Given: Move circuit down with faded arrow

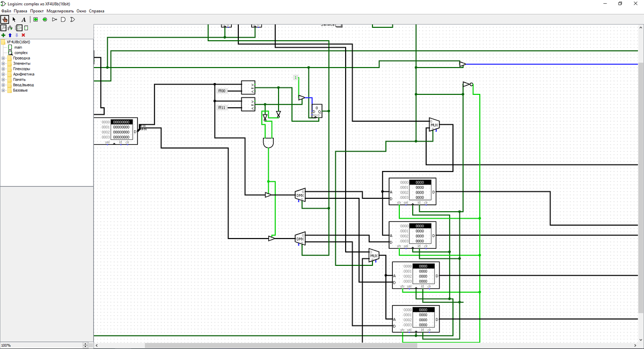Looking at the screenshot, I should click(17, 35).
